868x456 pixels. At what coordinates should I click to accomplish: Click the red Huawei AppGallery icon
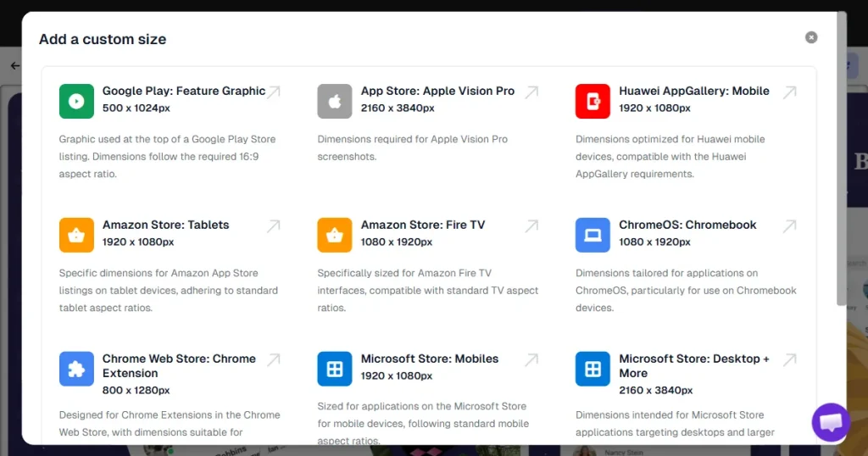coord(593,101)
